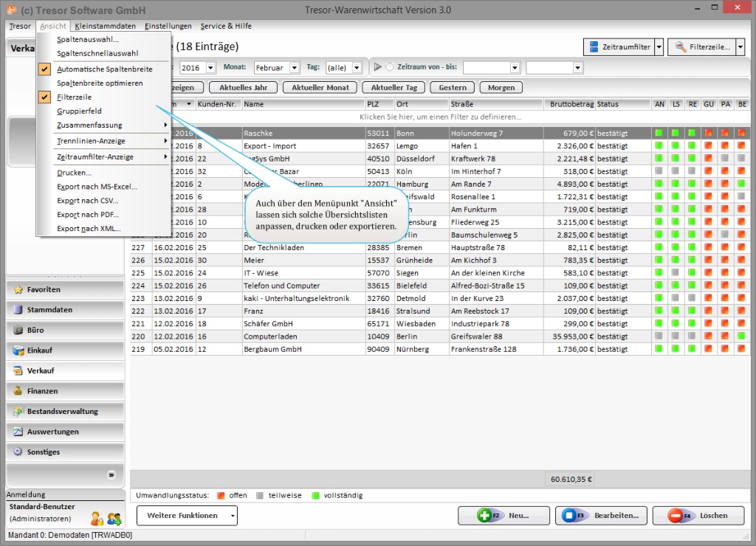Click the Sonstiges gear icon

[18, 452]
